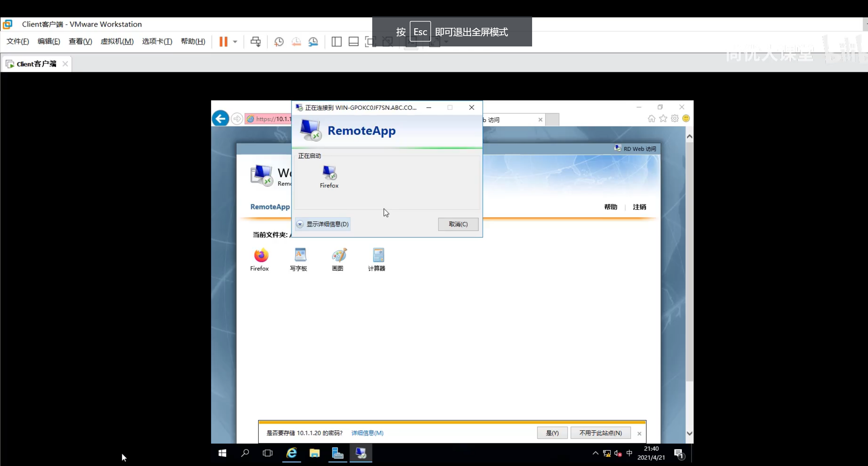Click the 注销 sign out link

point(639,207)
